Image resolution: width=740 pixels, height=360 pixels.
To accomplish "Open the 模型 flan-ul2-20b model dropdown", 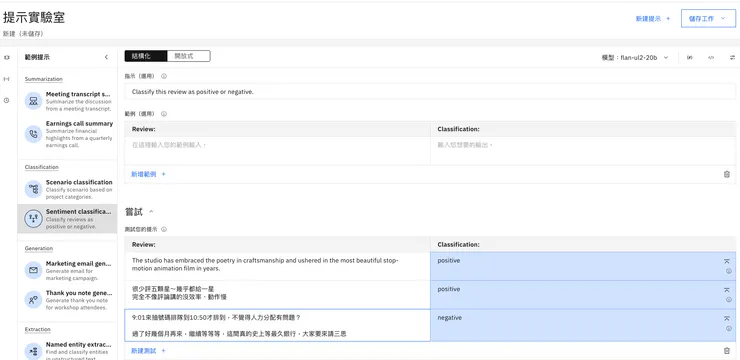I will (x=635, y=58).
